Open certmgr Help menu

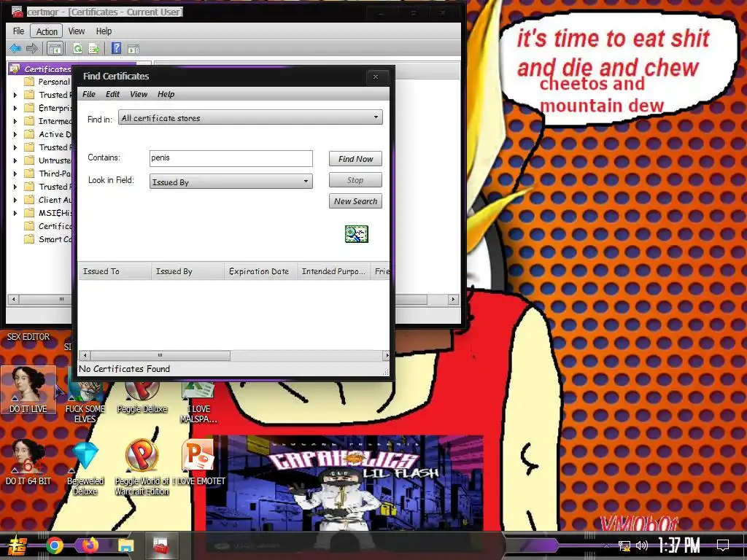click(104, 31)
